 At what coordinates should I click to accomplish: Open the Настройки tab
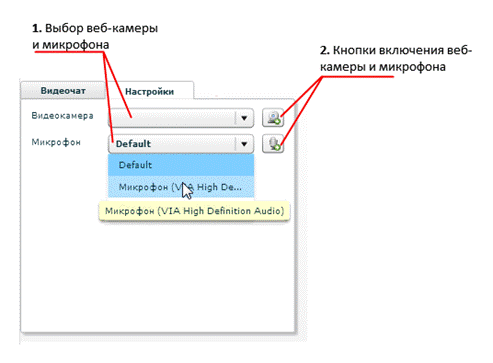click(x=149, y=91)
